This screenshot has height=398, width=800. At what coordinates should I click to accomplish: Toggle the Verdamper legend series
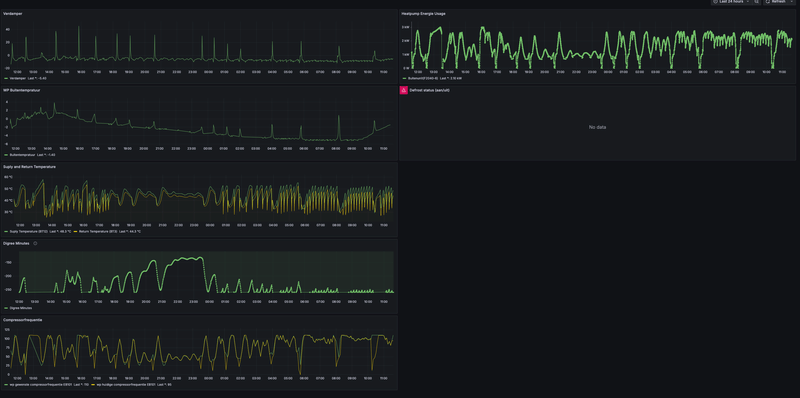pos(17,78)
